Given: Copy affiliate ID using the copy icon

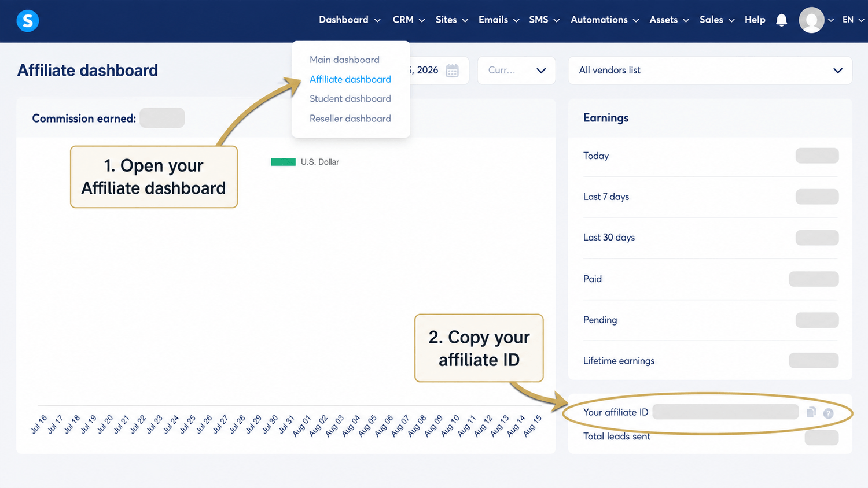Looking at the screenshot, I should click(x=811, y=412).
